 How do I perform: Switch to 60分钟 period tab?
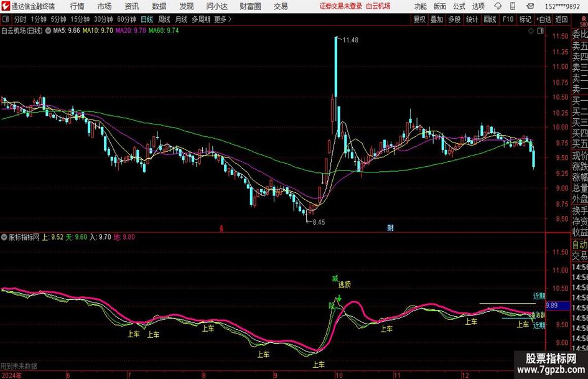click(x=127, y=19)
